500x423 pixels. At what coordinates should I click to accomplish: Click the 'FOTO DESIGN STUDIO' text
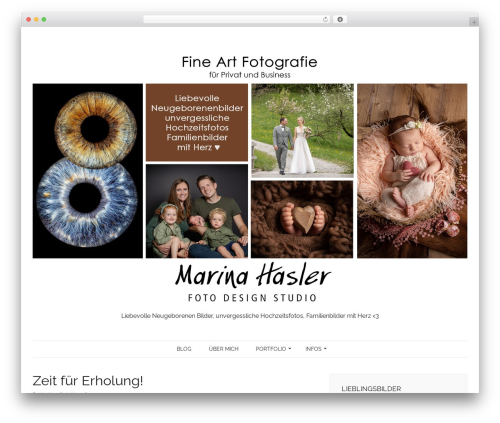point(252,298)
